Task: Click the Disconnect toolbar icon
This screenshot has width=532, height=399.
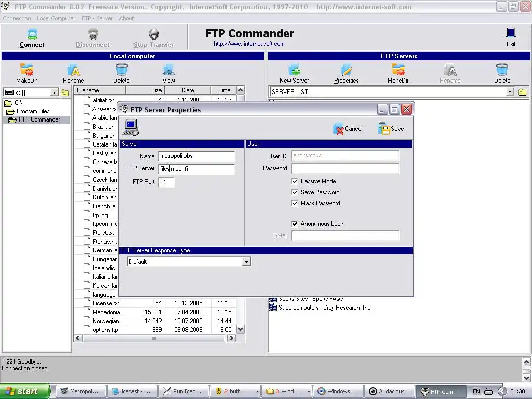Action: (92, 34)
